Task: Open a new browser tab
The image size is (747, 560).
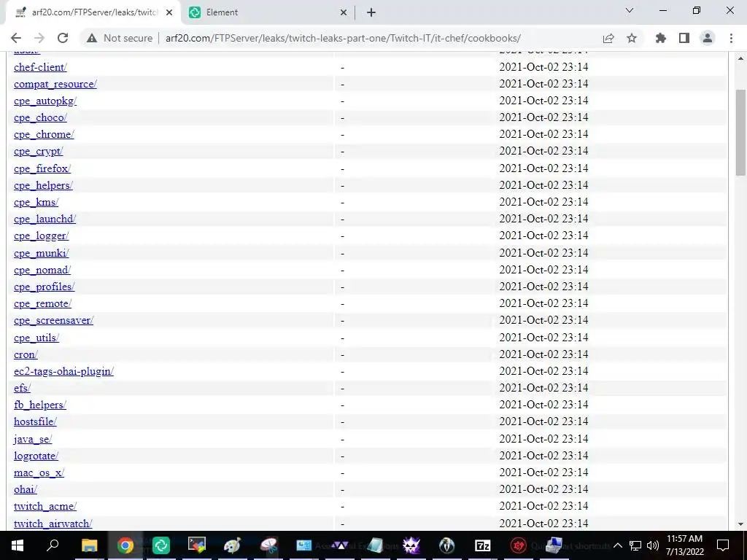Action: pos(371,12)
